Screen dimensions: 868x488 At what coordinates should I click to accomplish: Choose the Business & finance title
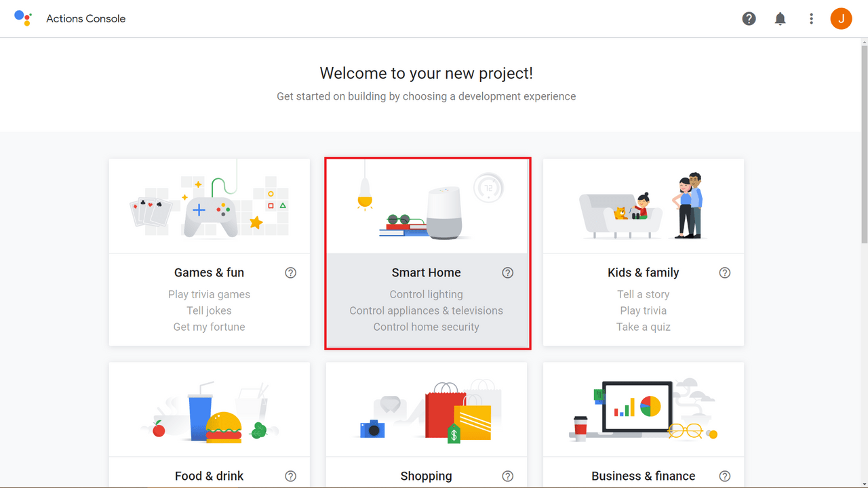644,476
